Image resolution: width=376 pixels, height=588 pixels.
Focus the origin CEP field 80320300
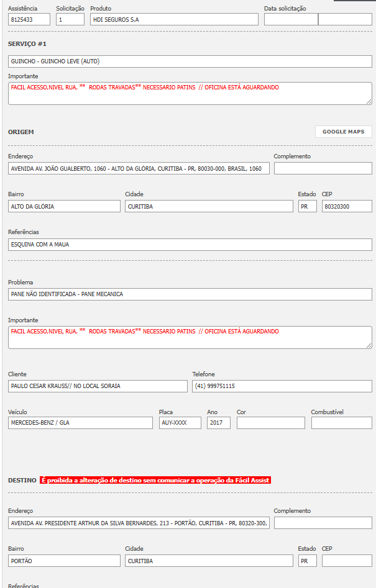pyautogui.click(x=347, y=206)
